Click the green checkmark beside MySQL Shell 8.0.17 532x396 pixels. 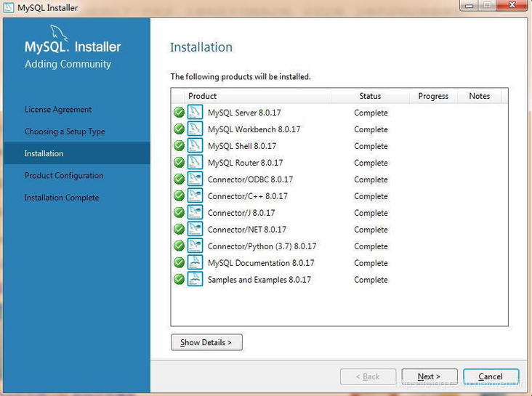click(179, 145)
